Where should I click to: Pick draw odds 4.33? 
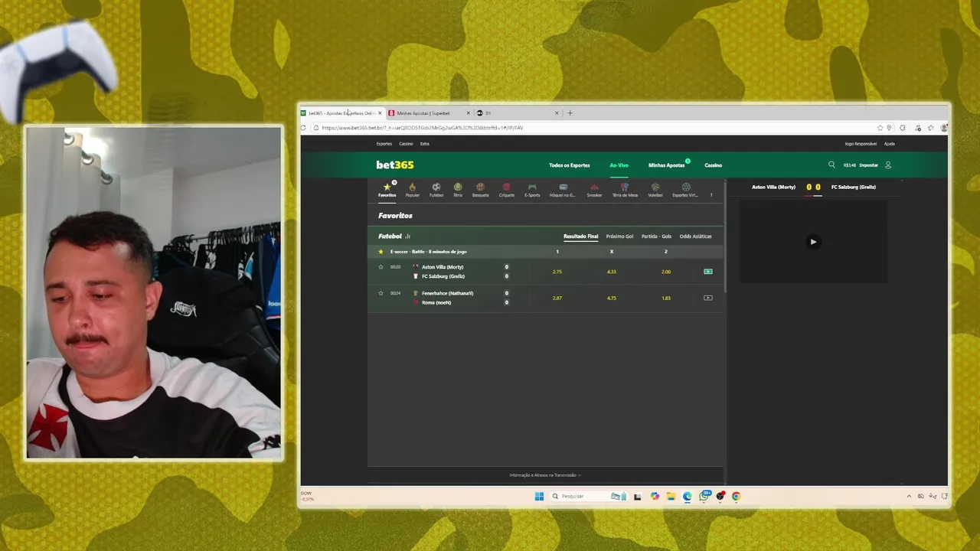(x=611, y=272)
